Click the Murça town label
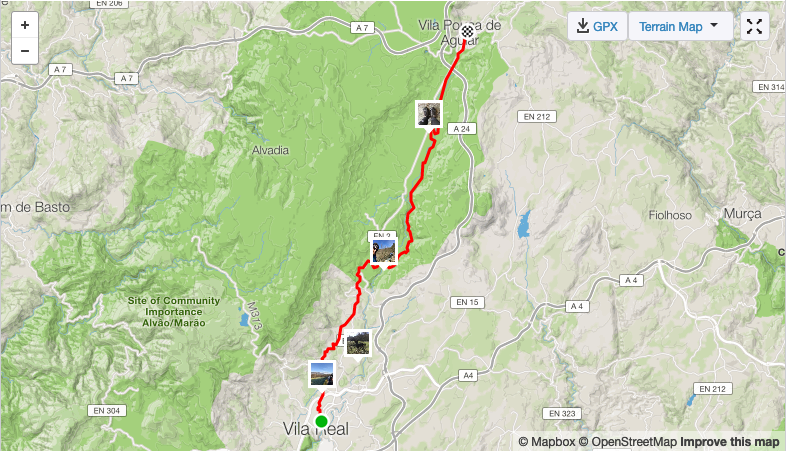This screenshot has width=799, height=451. [x=742, y=214]
